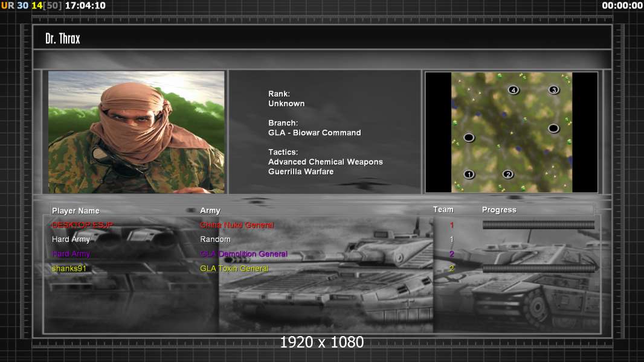Click the 17:04:10 clock overlay

pyautogui.click(x=85, y=5)
